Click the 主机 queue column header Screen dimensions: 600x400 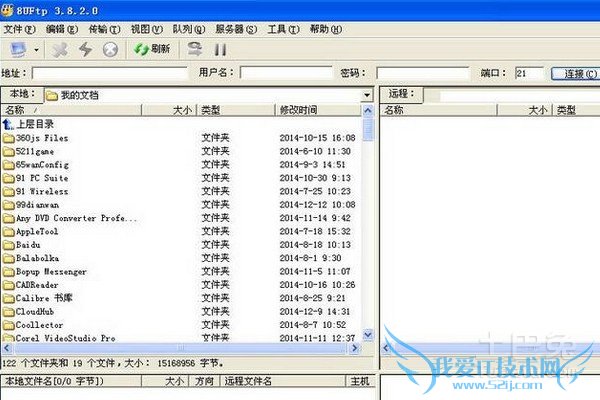click(360, 381)
